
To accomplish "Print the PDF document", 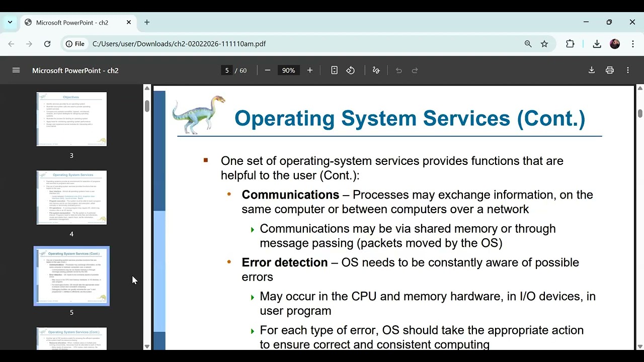I will [x=610, y=70].
